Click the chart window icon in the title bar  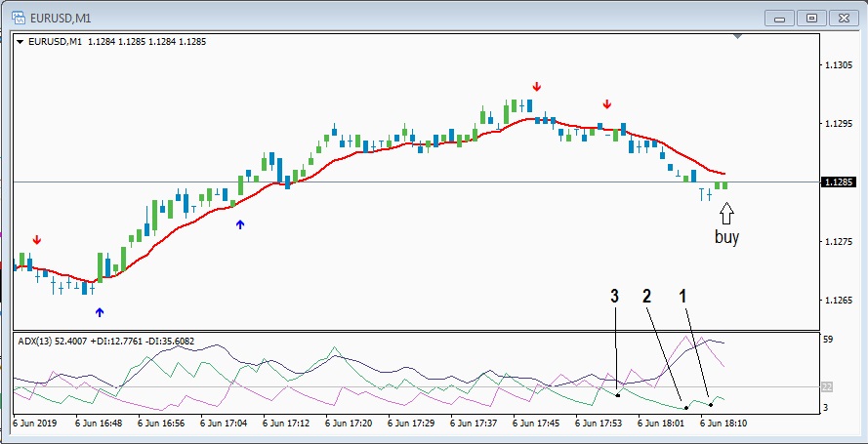(19, 18)
